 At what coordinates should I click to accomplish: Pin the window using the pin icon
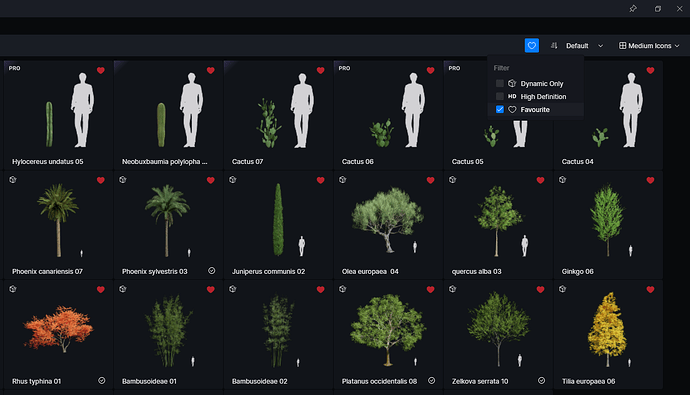(633, 8)
